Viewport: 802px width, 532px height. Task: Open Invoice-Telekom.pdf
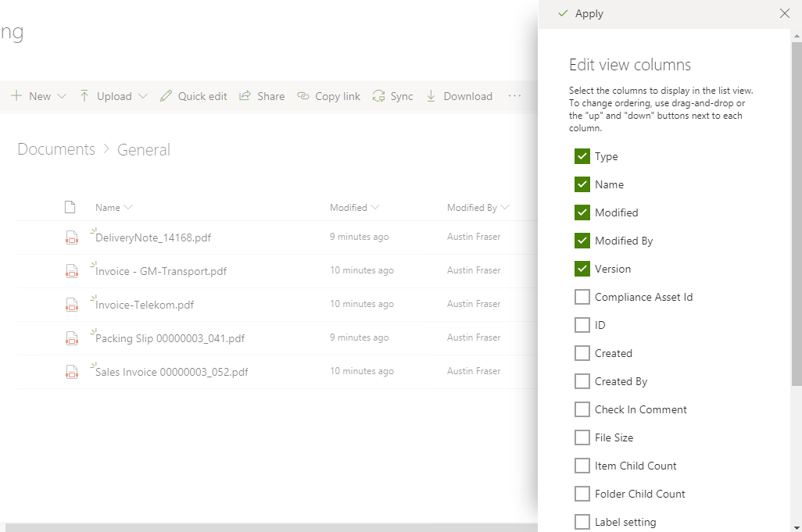pos(145,305)
